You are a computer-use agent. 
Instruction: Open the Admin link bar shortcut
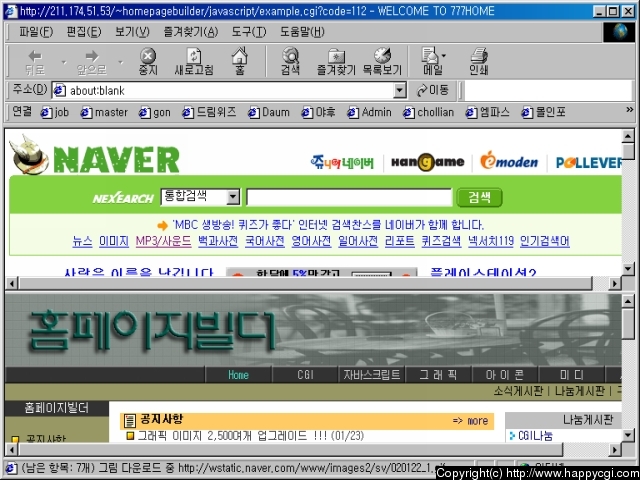tap(369, 112)
